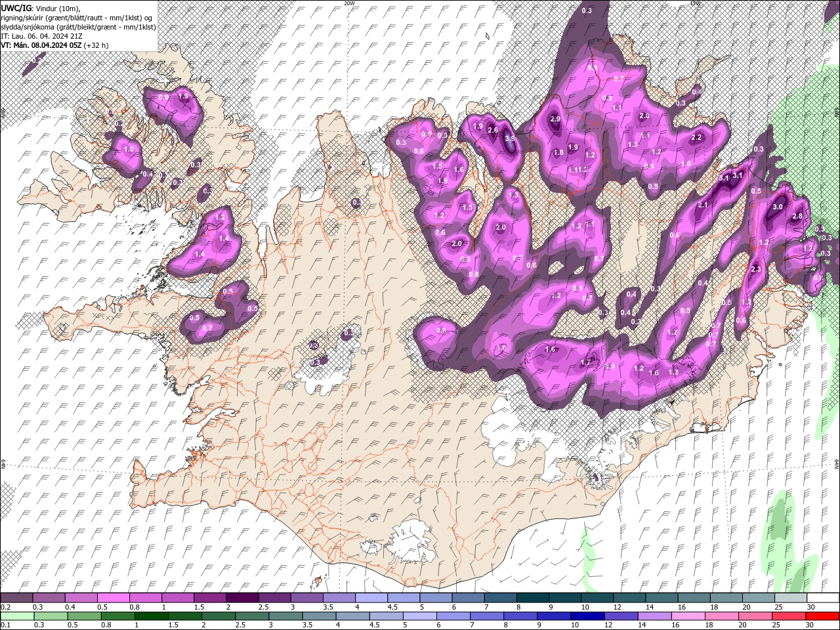Click the upper legend swatch between 0.2 and 0.3
The width and height of the screenshot is (840, 630).
(x=16, y=598)
